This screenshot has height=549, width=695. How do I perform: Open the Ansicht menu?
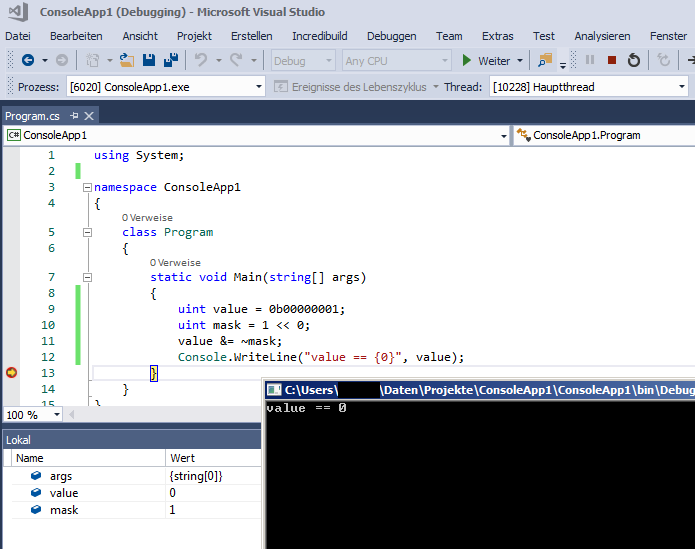[140, 36]
